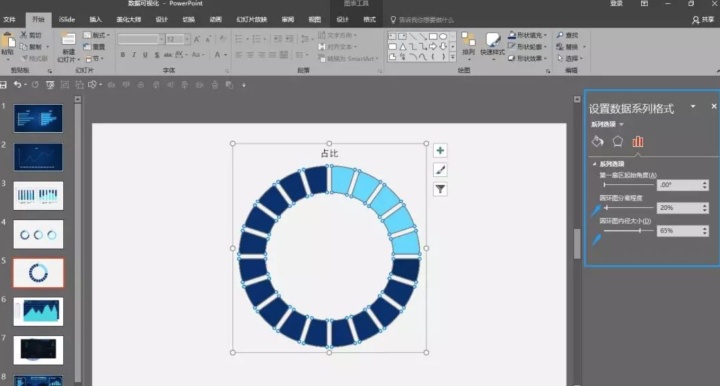720x386 pixels.
Task: Click the Share (共享) button
Action: 703,19
